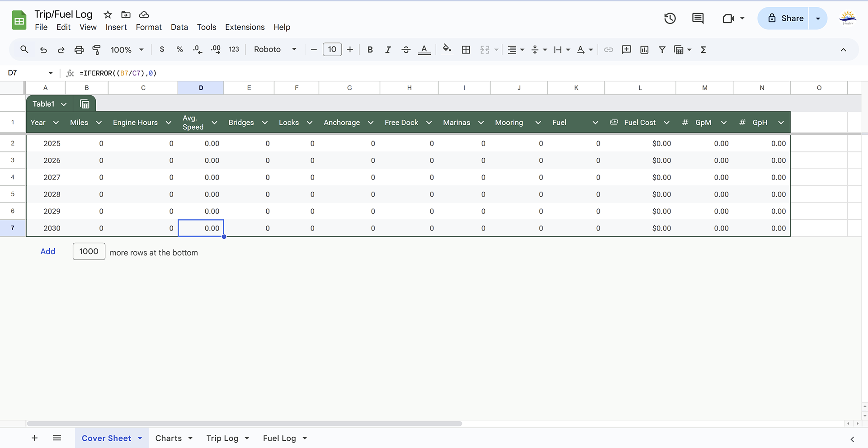This screenshot has height=448, width=868.
Task: Increase font size with plus button
Action: click(350, 49)
